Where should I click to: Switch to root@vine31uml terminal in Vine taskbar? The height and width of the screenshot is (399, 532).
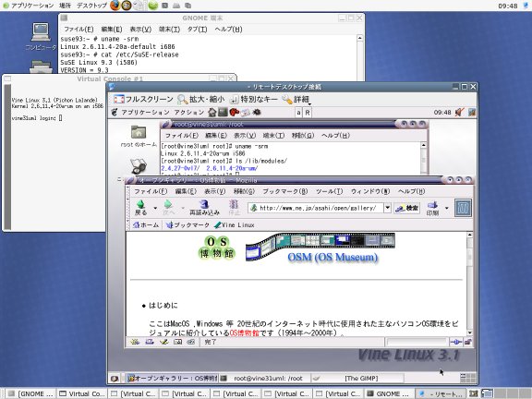tap(265, 378)
